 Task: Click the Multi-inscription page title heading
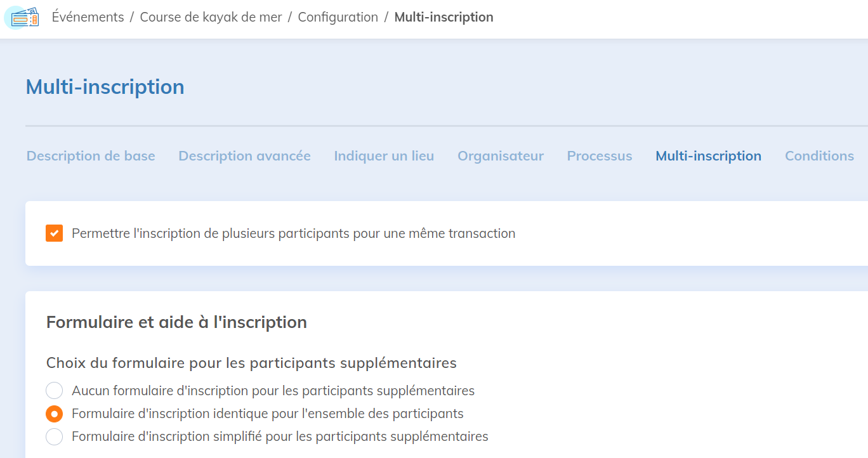(105, 87)
